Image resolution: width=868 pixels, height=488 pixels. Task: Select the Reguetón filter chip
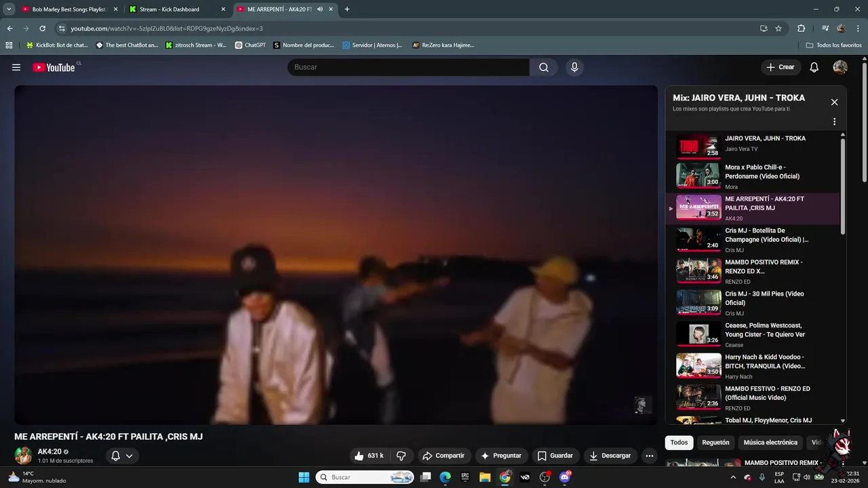pos(715,443)
